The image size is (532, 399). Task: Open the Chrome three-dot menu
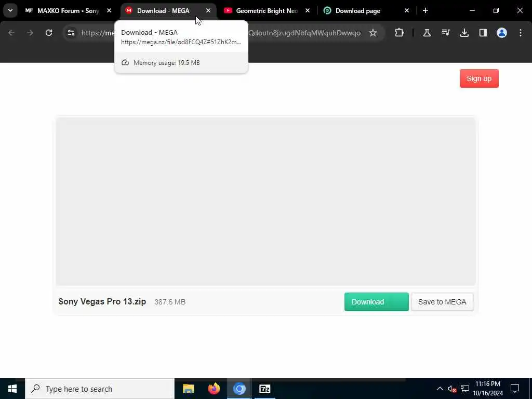click(521, 33)
